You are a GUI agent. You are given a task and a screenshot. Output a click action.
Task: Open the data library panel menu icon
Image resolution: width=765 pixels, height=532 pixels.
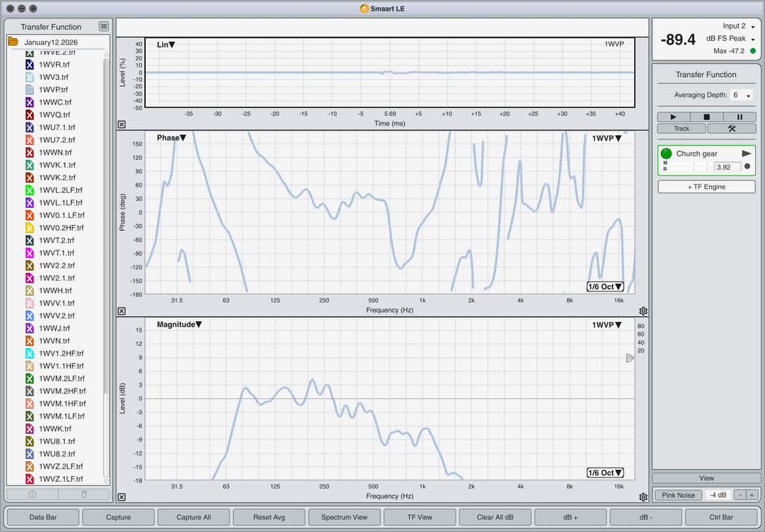coord(104,27)
